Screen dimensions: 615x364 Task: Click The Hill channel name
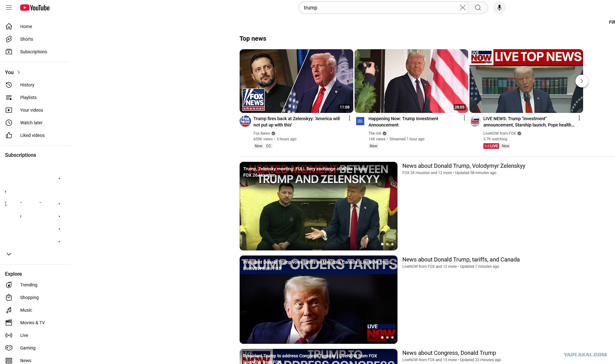click(x=375, y=133)
